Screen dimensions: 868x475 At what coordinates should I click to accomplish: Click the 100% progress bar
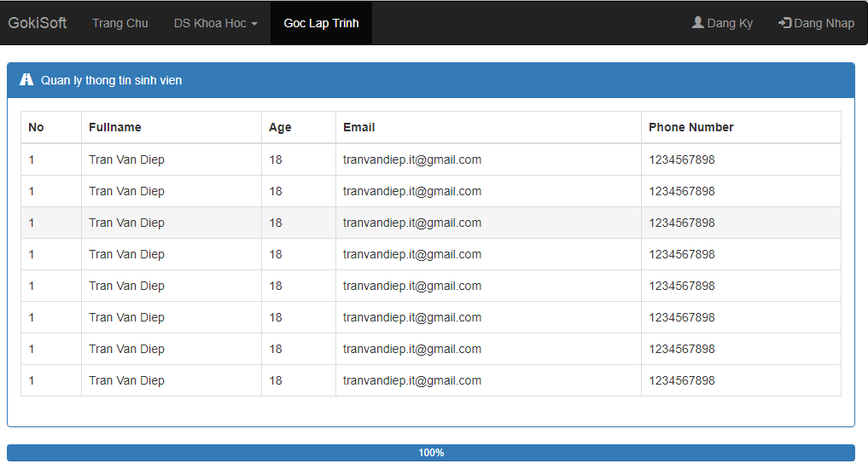coord(431,453)
